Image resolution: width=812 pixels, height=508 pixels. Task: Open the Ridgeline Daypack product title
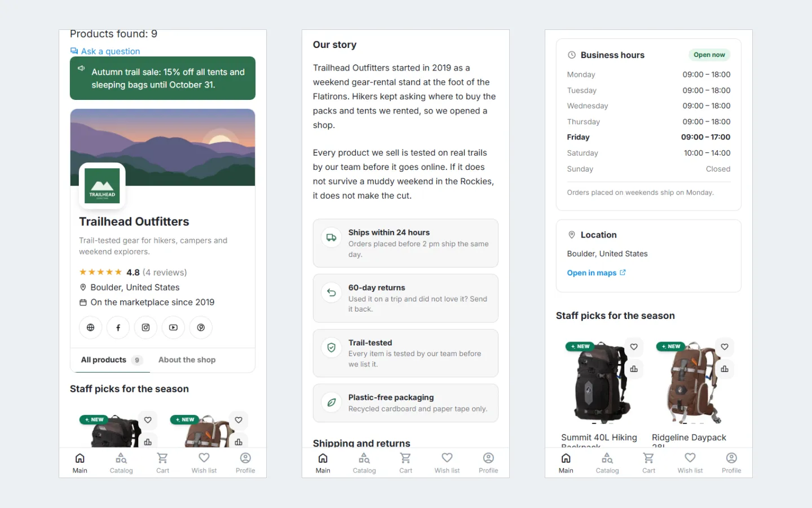689,441
